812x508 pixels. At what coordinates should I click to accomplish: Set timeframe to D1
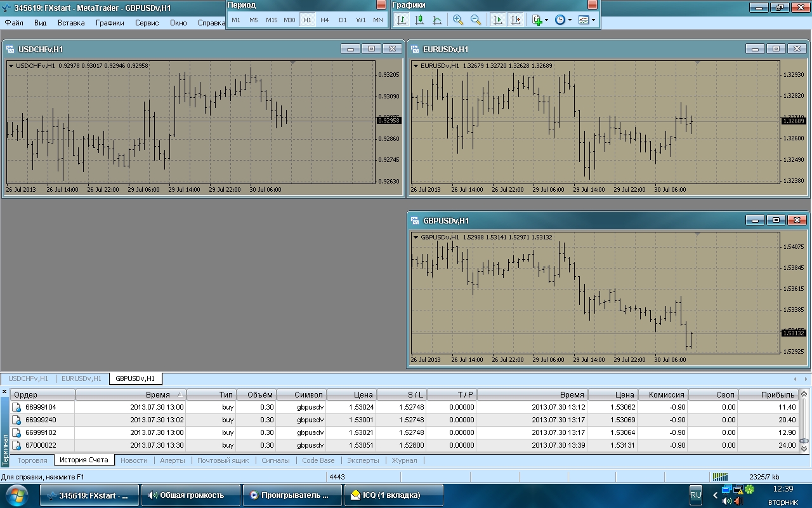click(x=343, y=20)
